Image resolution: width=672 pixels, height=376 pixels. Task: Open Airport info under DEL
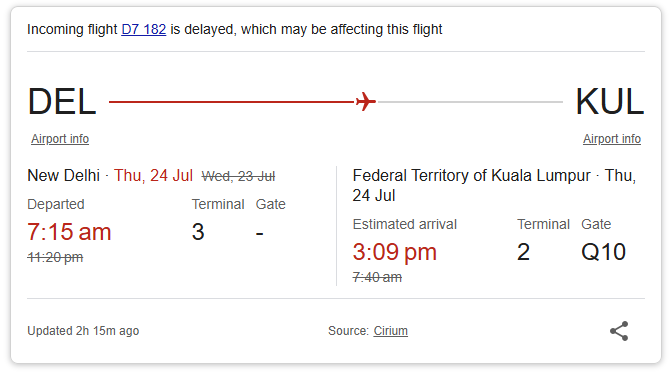(x=60, y=139)
